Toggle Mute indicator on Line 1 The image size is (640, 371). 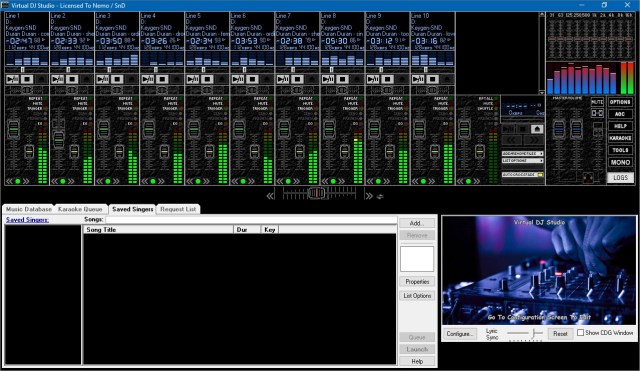coord(45,104)
